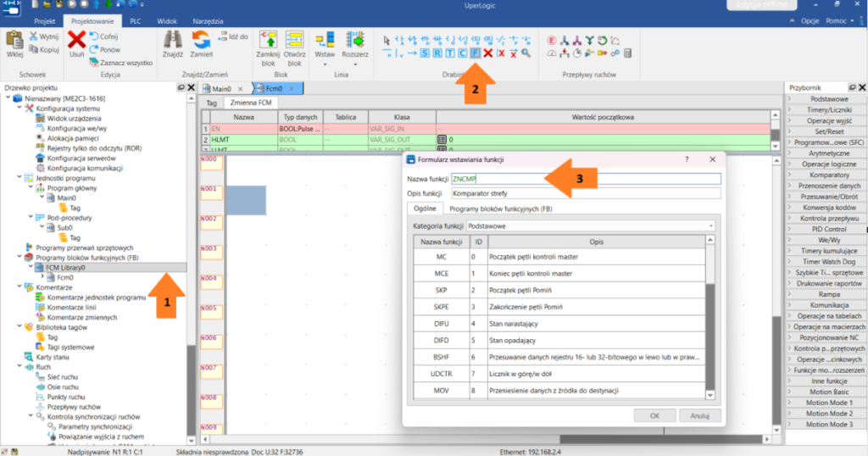Open the Kategoria funkcji combo box
The height and width of the screenshot is (456, 868).
coord(591,225)
